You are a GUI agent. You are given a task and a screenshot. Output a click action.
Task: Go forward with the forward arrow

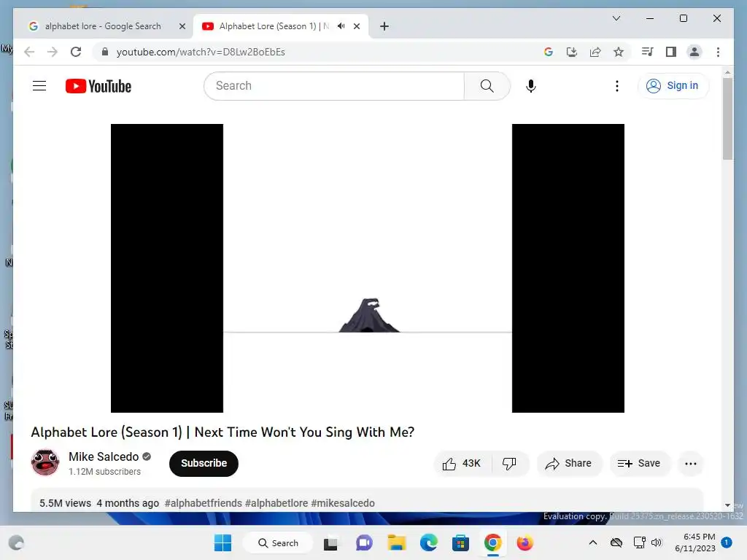[53, 52]
